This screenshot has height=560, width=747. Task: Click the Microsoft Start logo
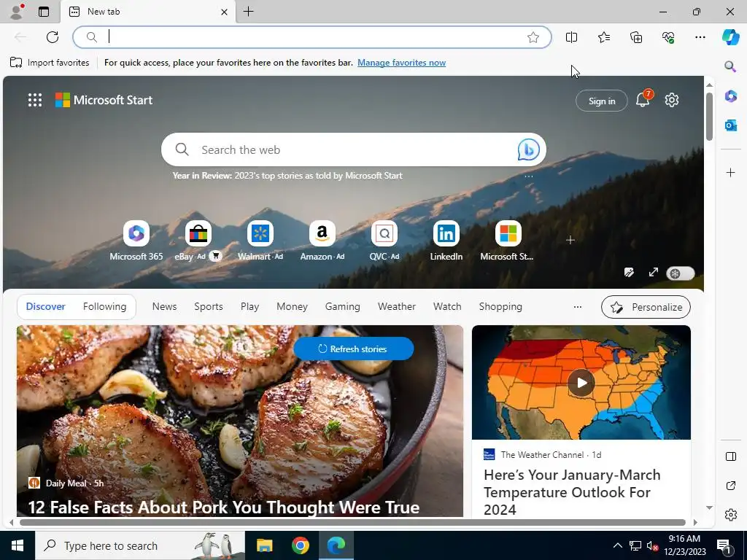pyautogui.click(x=104, y=100)
